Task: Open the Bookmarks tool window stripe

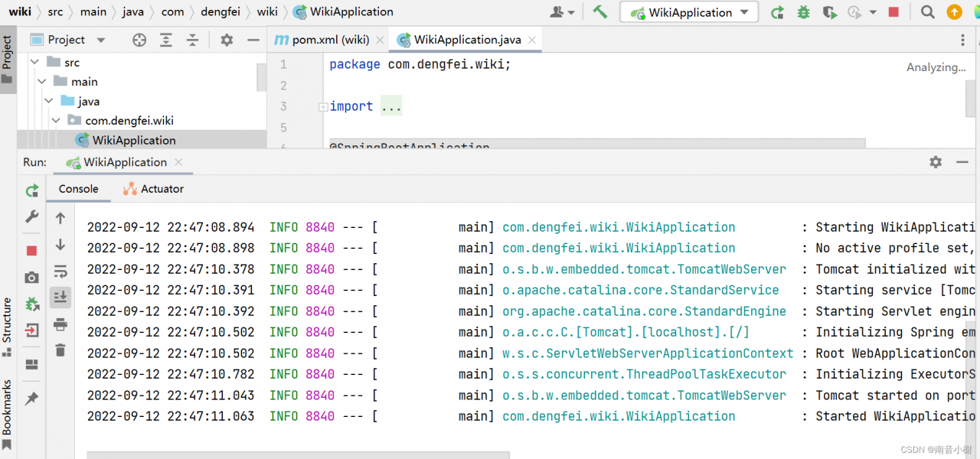Action: [8, 413]
